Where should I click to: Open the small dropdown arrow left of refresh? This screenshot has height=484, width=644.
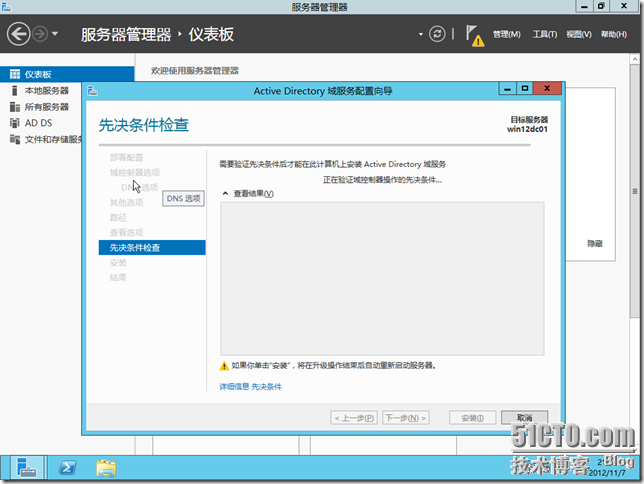click(421, 34)
